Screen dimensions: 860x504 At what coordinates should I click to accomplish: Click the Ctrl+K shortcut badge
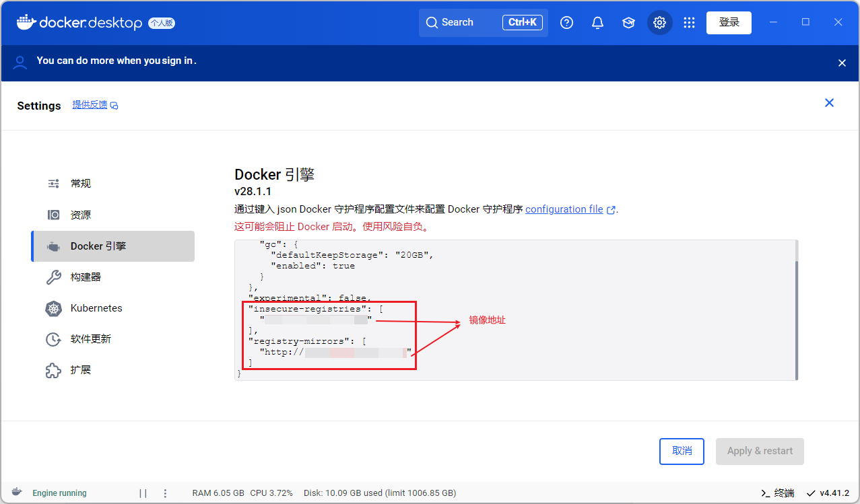523,22
